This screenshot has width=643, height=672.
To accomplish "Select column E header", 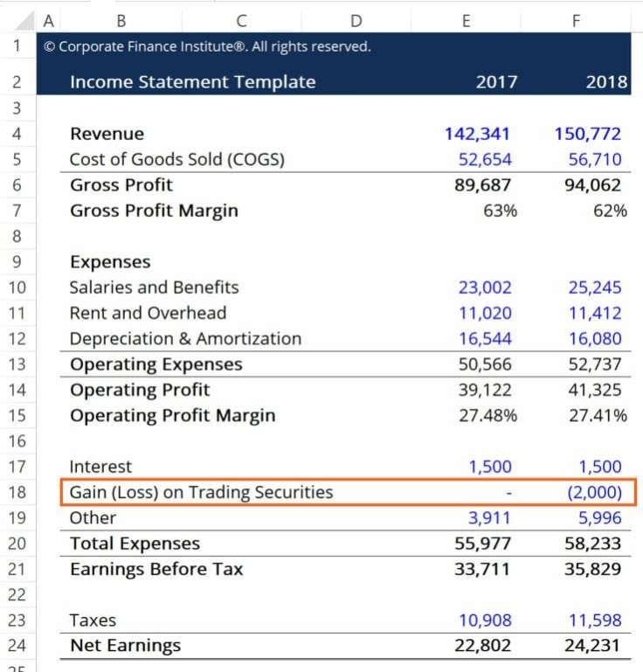I will point(466,21).
